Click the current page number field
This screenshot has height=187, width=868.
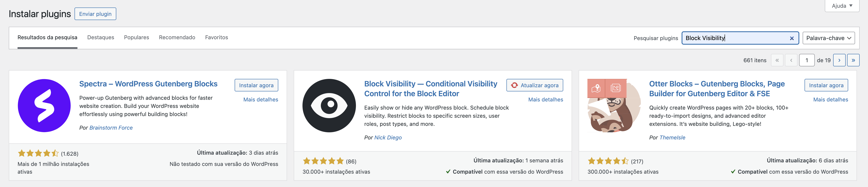(x=807, y=60)
